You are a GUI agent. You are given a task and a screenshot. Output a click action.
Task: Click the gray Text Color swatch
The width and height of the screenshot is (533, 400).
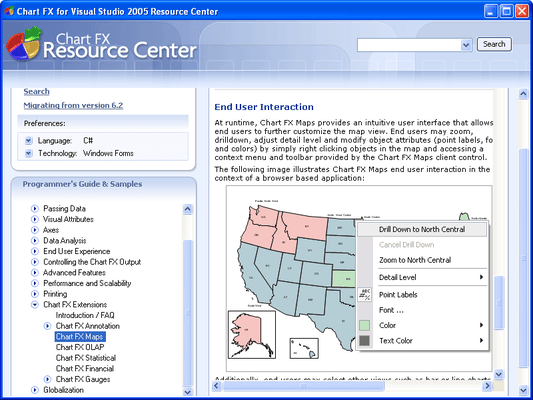point(364,341)
